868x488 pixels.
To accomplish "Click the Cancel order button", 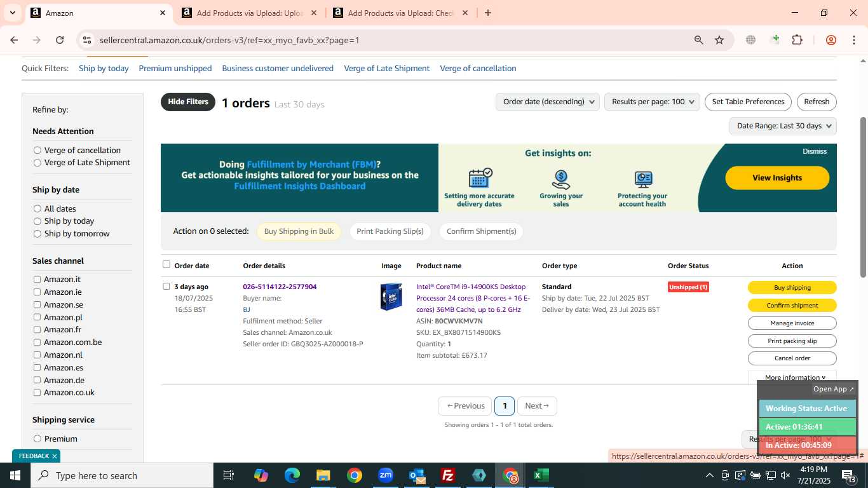I will coord(792,358).
